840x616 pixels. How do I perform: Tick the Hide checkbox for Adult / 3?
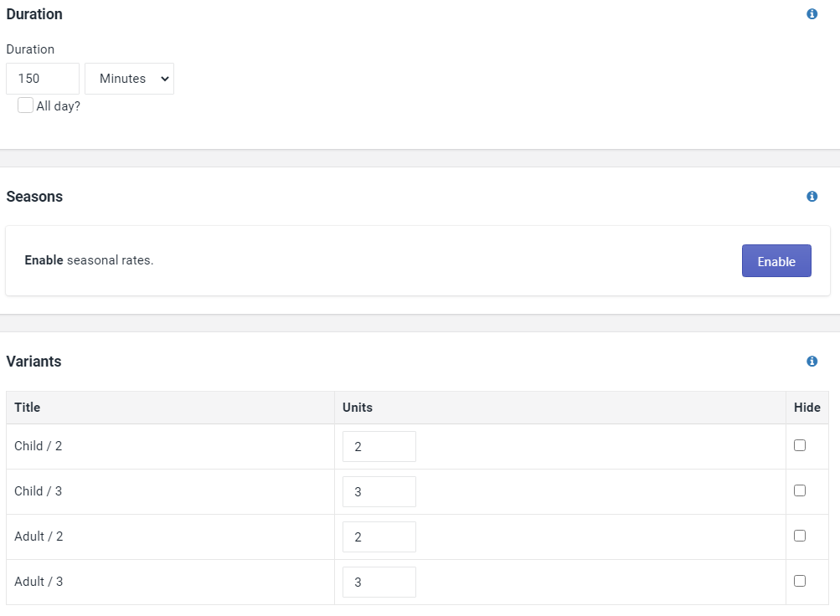[800, 581]
